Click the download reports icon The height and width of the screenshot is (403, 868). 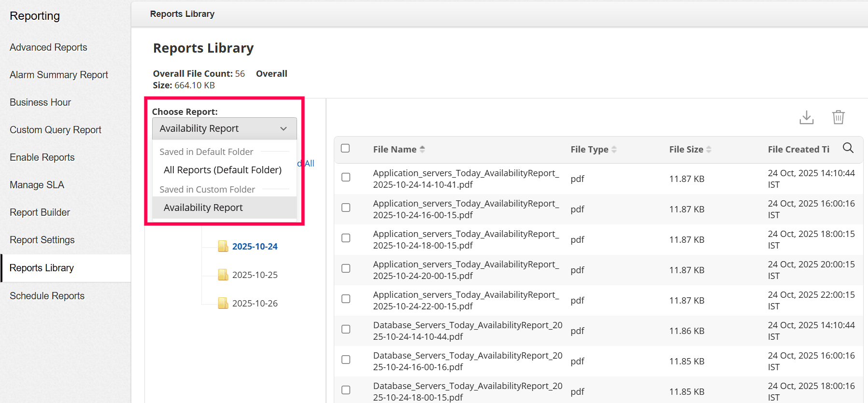click(806, 117)
